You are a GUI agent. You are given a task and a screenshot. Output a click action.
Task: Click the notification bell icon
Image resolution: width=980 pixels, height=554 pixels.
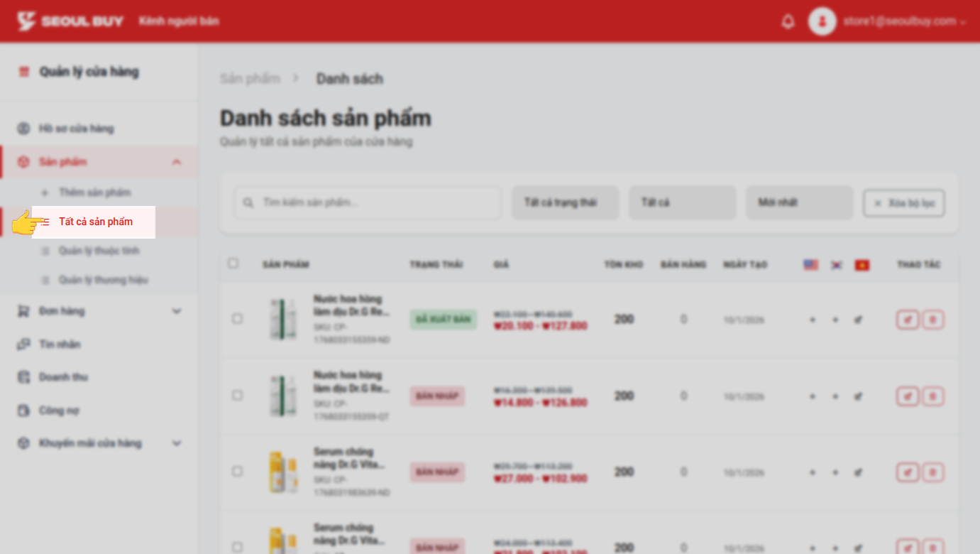click(788, 21)
